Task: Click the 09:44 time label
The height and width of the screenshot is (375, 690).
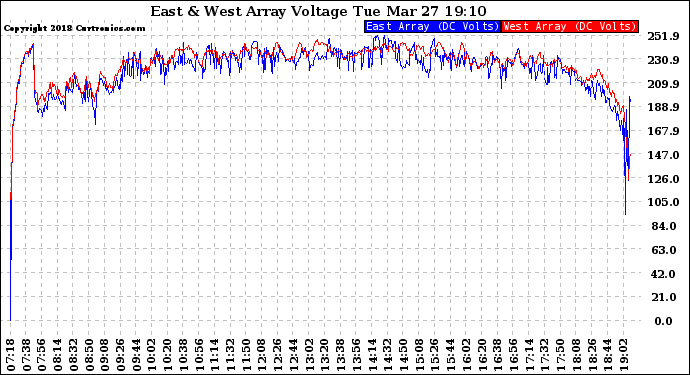Action: click(136, 355)
